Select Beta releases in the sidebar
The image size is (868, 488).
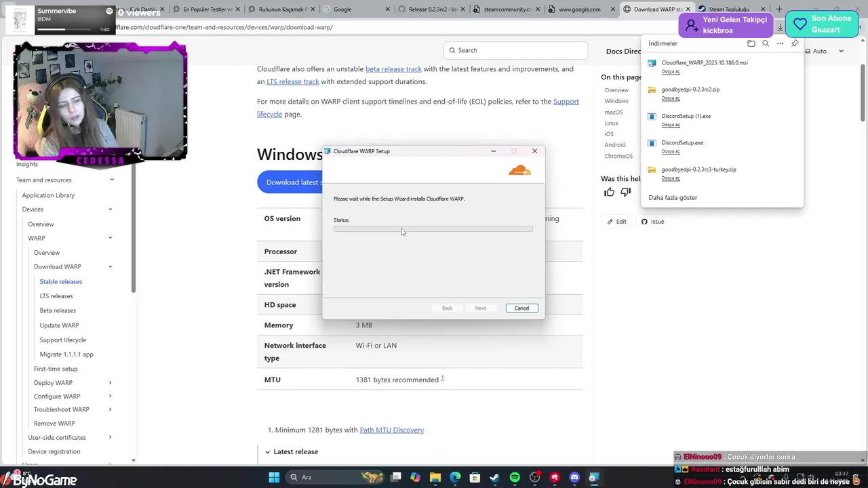(x=58, y=311)
